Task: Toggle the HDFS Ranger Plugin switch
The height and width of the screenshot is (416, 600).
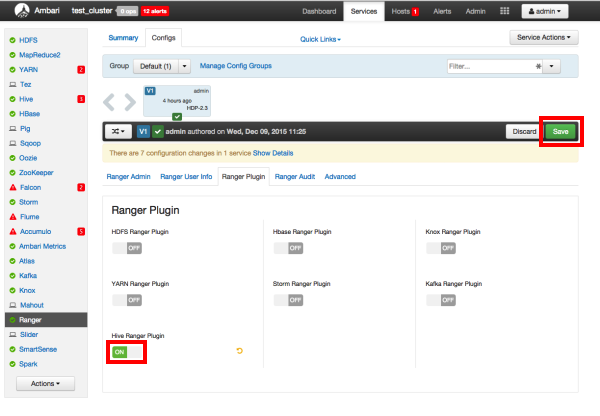Action: (x=127, y=248)
